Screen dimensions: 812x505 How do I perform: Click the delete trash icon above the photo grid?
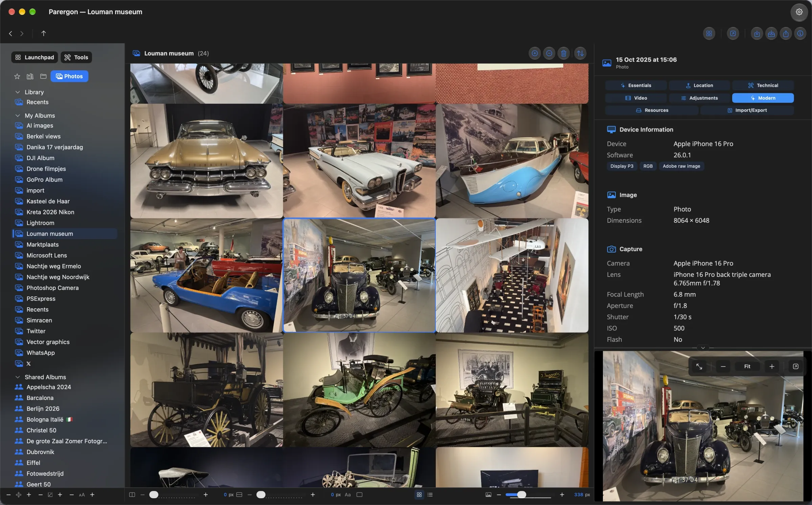564,53
